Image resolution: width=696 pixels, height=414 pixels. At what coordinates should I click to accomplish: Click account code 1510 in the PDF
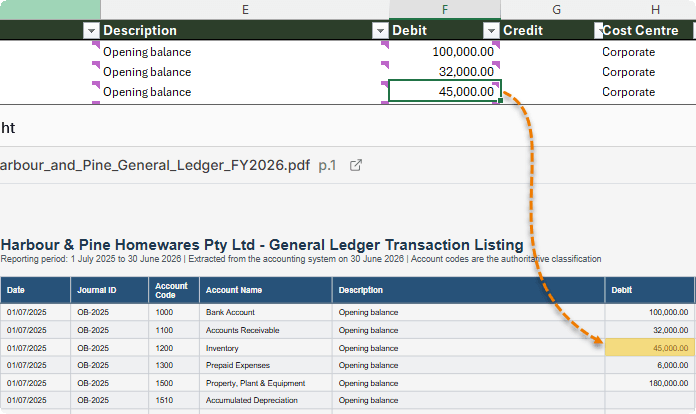(164, 400)
